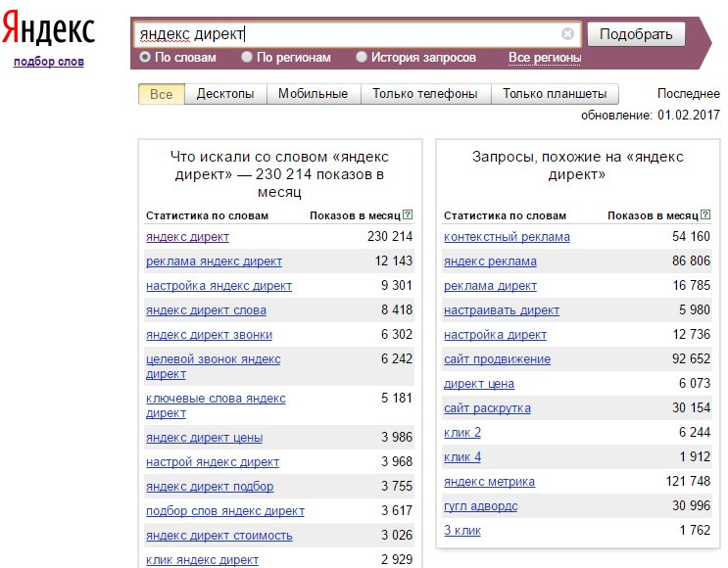Open the 'настраивать директ' link
Viewport: 728px width, 568px height.
point(502,310)
